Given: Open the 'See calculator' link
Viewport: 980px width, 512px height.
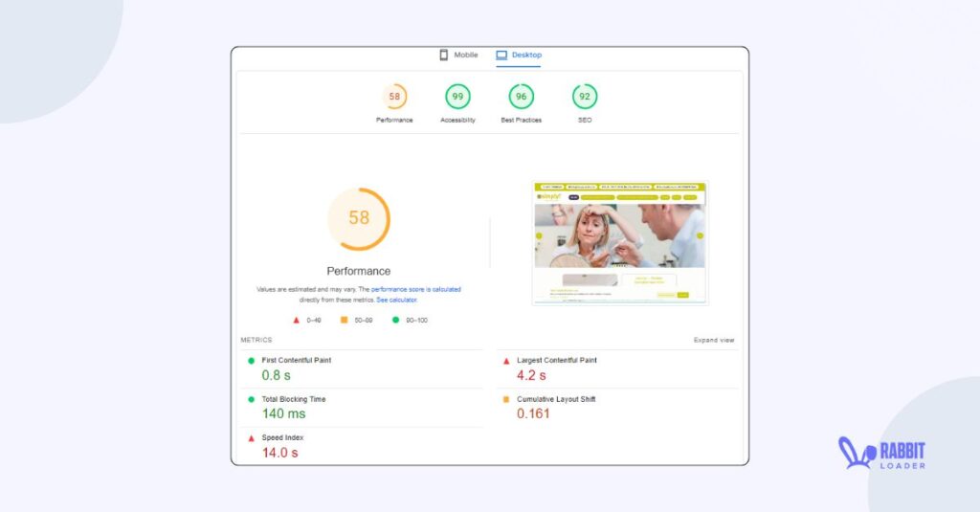Looking at the screenshot, I should pyautogui.click(x=397, y=301).
